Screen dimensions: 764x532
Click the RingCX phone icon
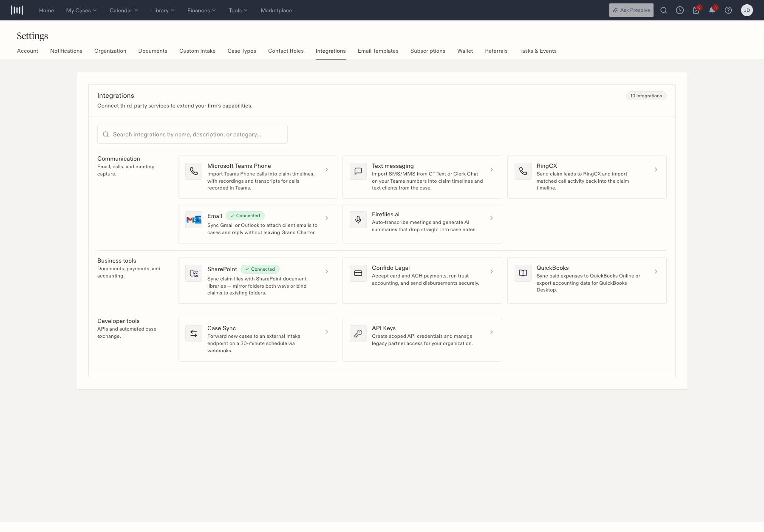coord(523,171)
